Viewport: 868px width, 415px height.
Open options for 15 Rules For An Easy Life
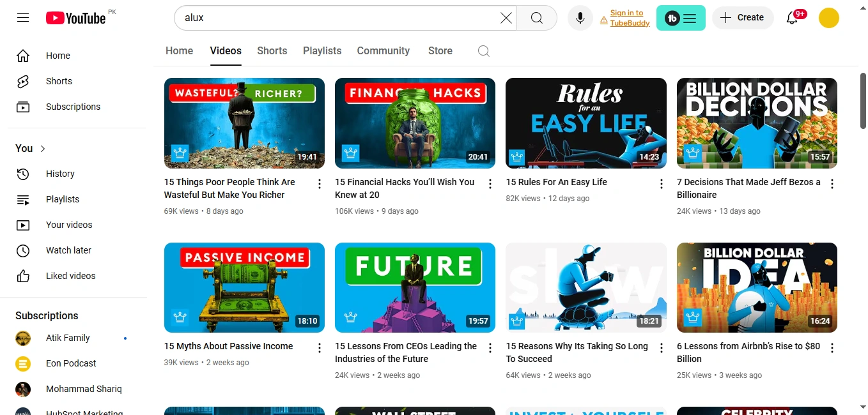(662, 184)
